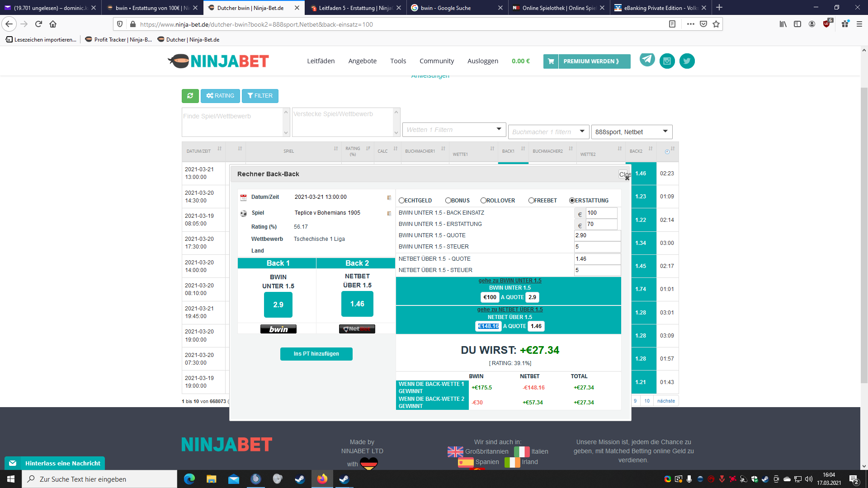Click Ins PT hinzufügen button
The height and width of the screenshot is (488, 868).
click(x=316, y=354)
